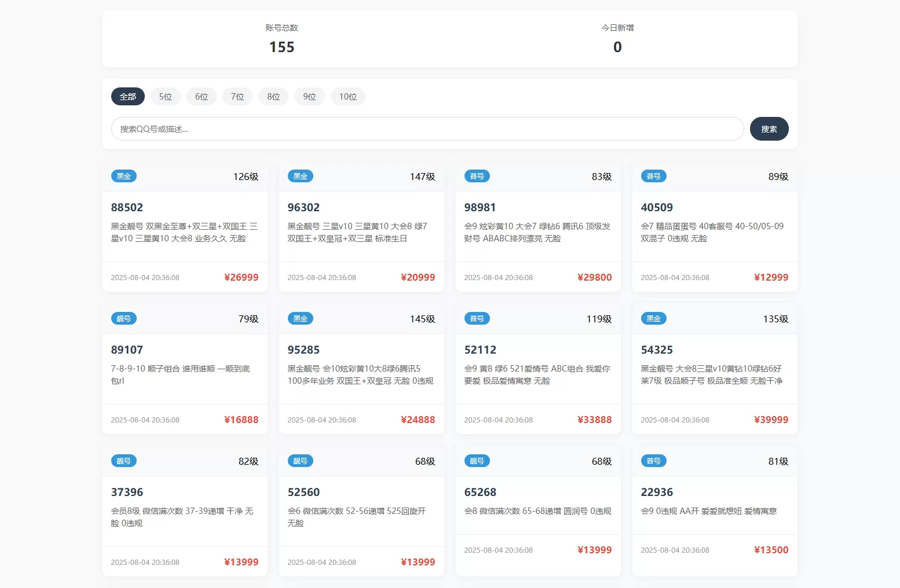Click the 账号总数 155 statistic
This screenshot has width=900, height=588.
tap(281, 46)
